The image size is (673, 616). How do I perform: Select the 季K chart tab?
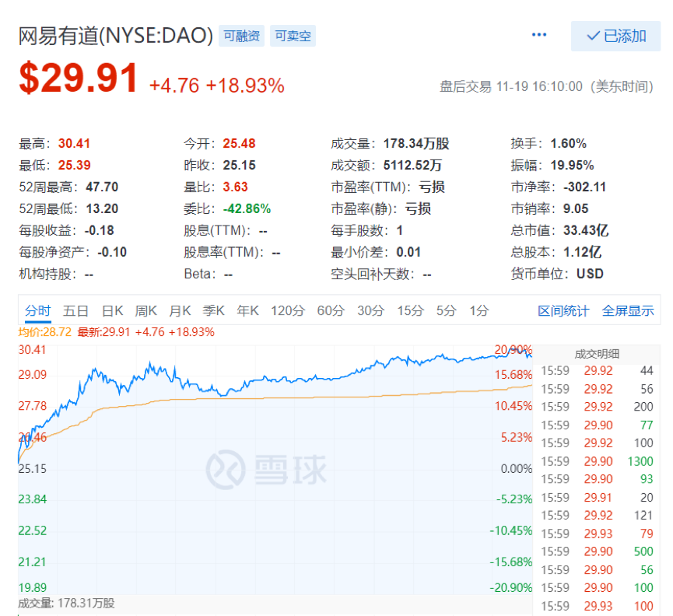pyautogui.click(x=214, y=310)
